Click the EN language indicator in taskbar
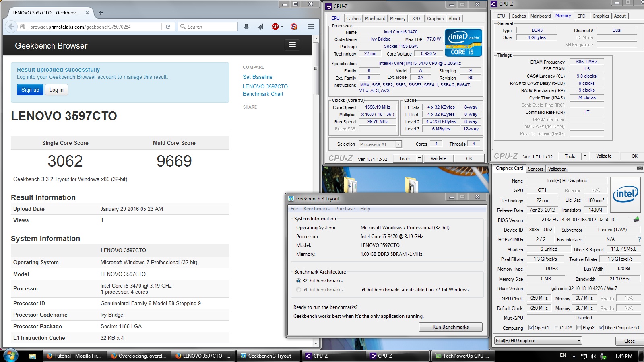The width and height of the screenshot is (644, 362). 563,356
